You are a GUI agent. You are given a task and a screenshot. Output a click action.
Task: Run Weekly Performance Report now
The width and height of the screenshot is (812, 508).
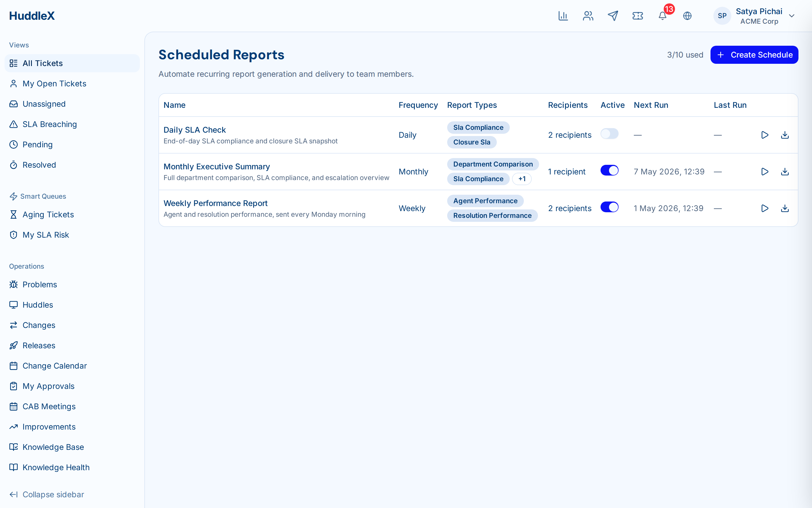[765, 208]
